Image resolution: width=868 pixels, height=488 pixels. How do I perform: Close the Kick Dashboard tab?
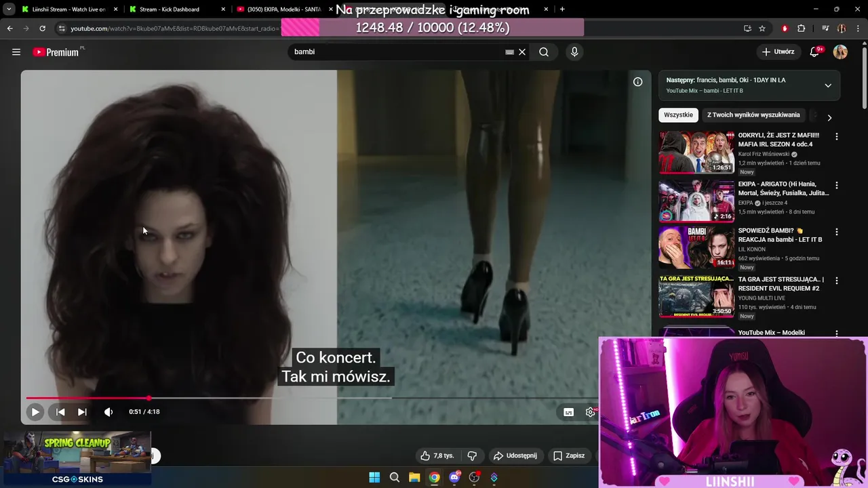click(x=223, y=9)
